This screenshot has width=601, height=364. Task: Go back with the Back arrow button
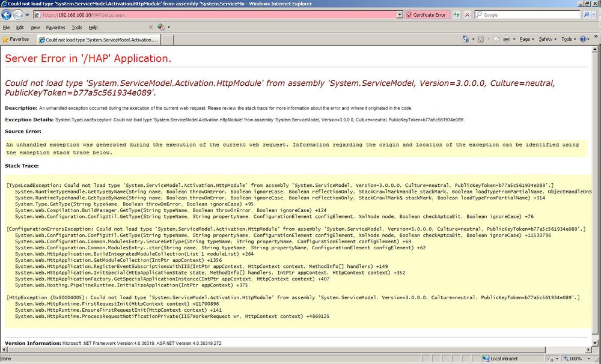point(7,15)
